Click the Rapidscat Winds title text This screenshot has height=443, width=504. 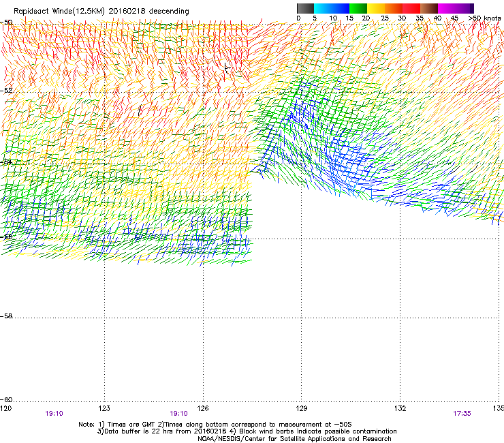tap(101, 12)
